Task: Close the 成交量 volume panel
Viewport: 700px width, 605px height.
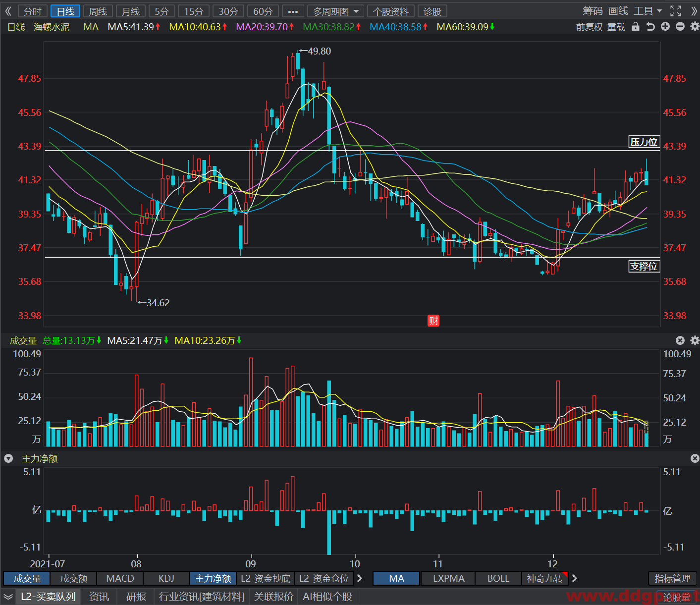Action: pyautogui.click(x=680, y=340)
